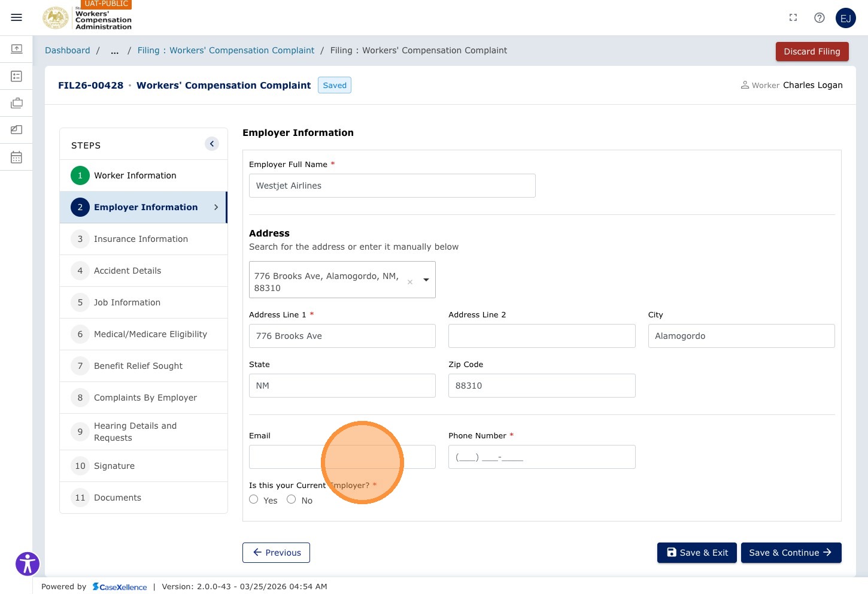Go to step 1 Worker Information

(x=144, y=175)
